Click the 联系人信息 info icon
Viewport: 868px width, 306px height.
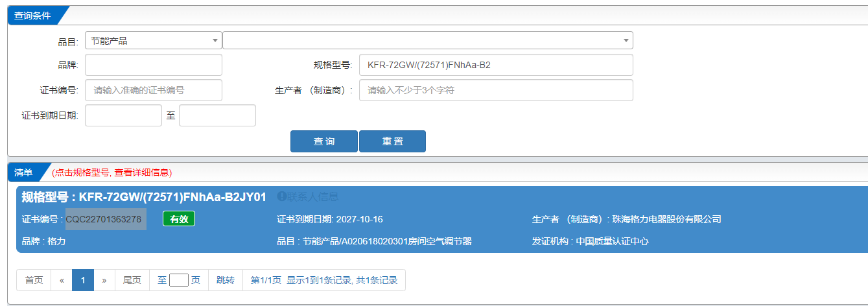pyautogui.click(x=282, y=196)
